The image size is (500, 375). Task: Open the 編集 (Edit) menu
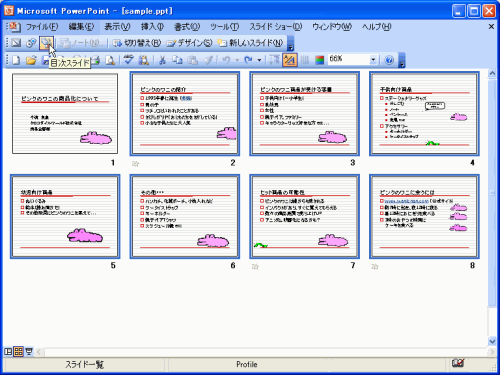click(81, 27)
